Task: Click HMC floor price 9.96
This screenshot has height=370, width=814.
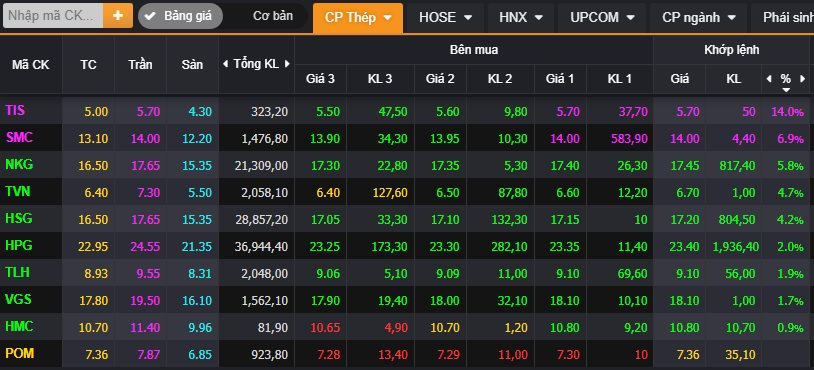Action: click(199, 327)
